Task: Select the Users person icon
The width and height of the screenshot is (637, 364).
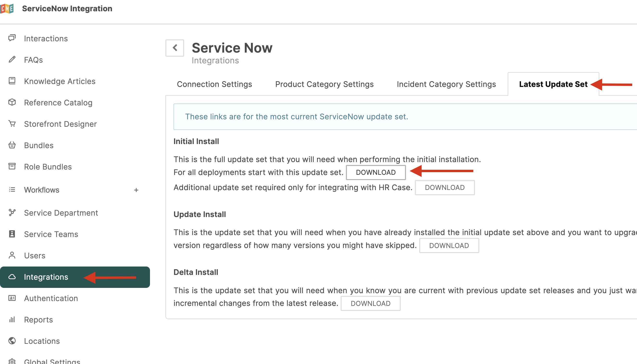Action: pos(12,255)
